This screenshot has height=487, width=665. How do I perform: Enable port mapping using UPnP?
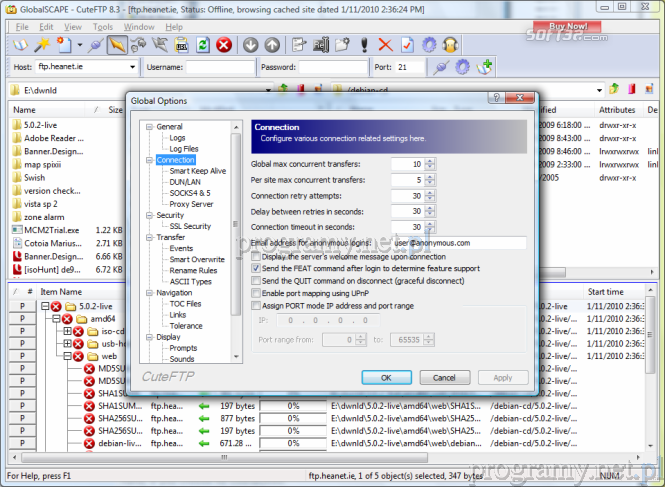click(256, 292)
